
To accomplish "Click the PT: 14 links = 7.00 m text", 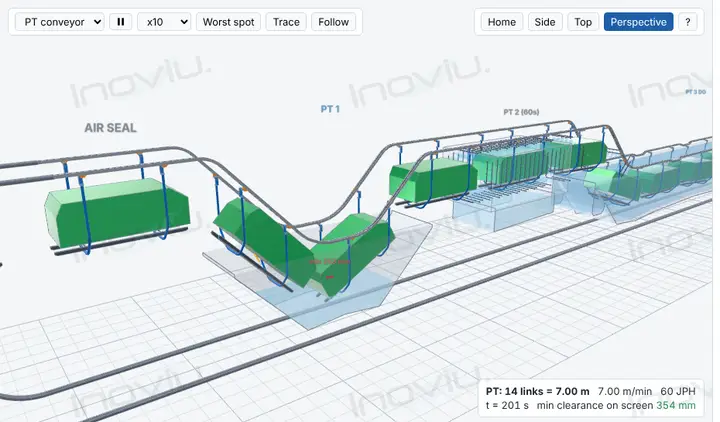I will 537,392.
